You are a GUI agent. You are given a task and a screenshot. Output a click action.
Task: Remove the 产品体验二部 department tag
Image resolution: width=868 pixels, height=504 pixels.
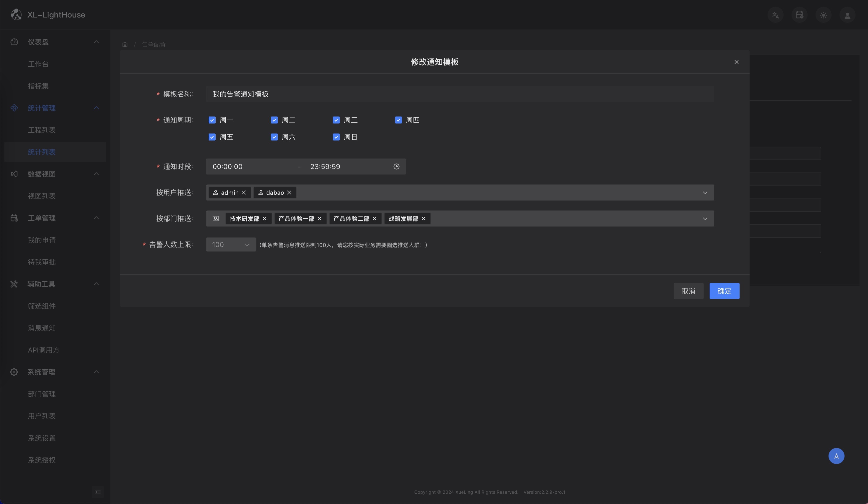click(375, 218)
